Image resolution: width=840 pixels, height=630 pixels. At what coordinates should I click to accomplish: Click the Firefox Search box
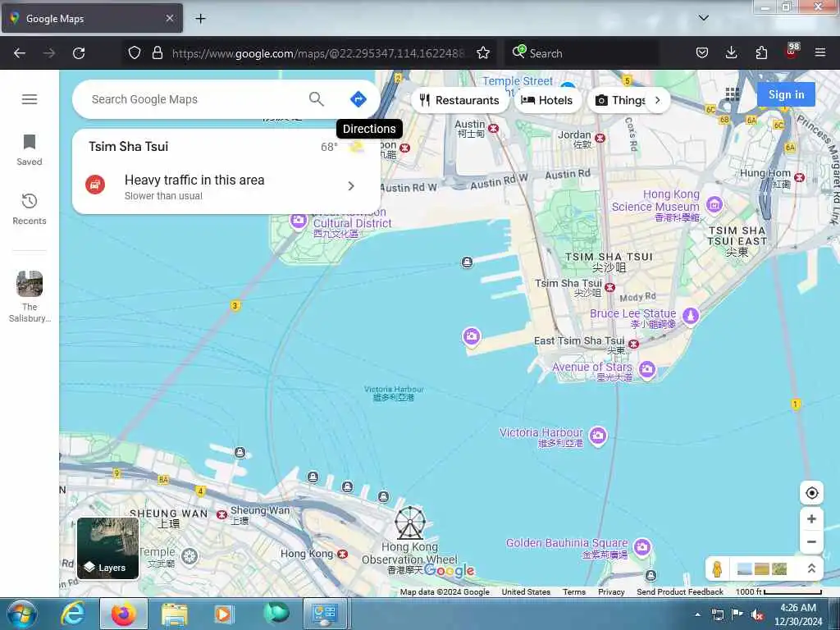coord(582,53)
